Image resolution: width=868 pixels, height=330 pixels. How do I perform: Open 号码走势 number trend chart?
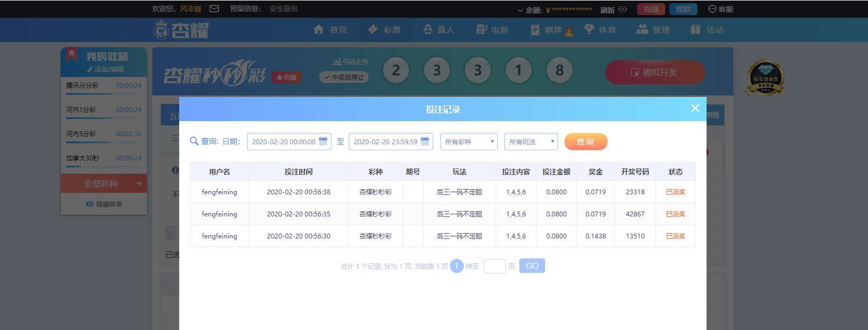(x=350, y=61)
